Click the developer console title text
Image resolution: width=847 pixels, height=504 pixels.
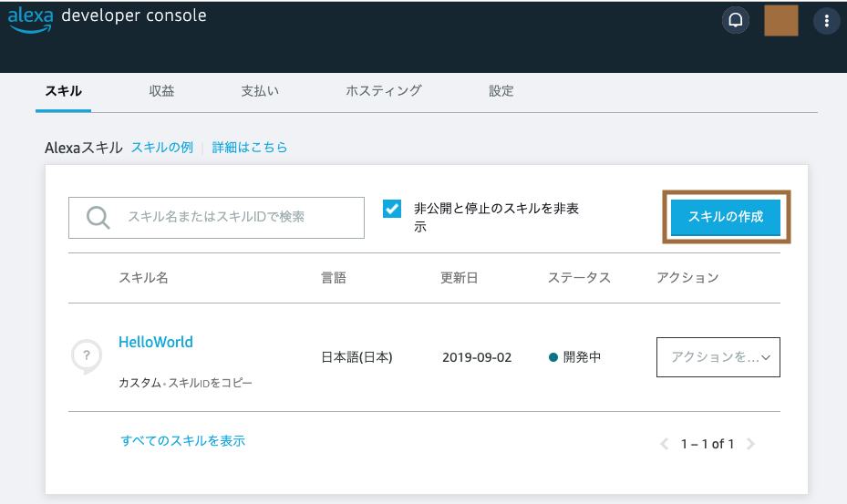[134, 15]
